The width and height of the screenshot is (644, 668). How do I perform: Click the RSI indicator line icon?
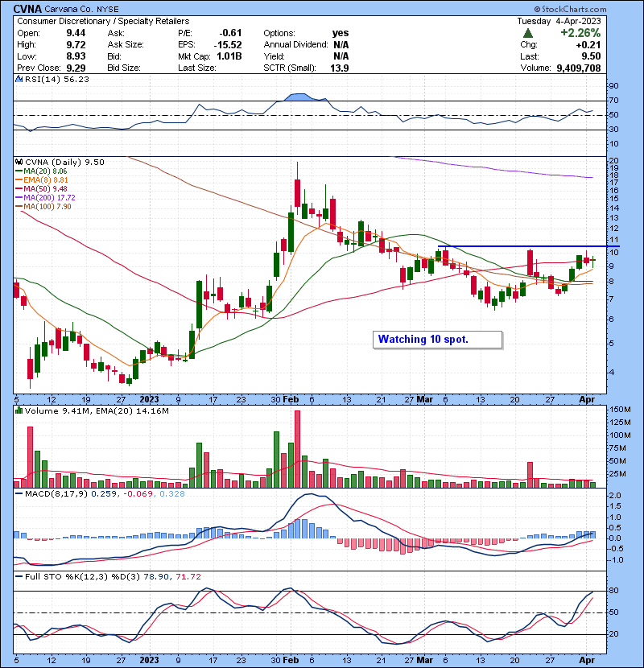pyautogui.click(x=19, y=79)
